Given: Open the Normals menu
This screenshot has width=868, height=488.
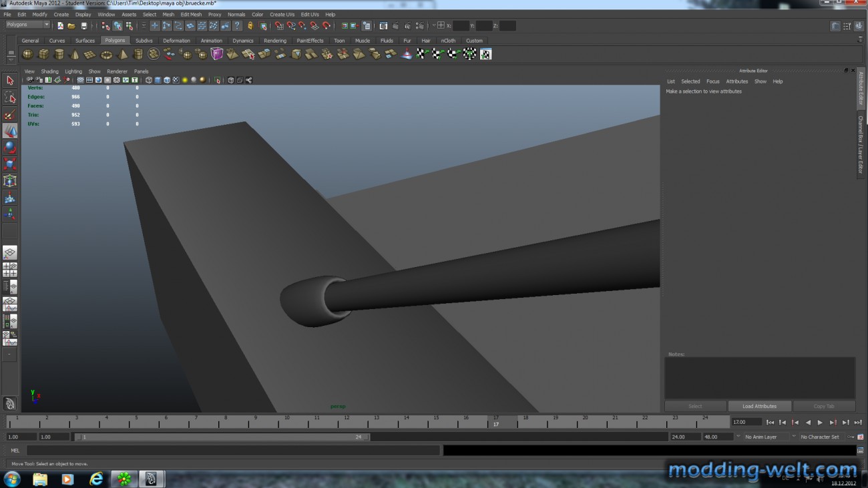Looking at the screenshot, I should click(x=236, y=14).
